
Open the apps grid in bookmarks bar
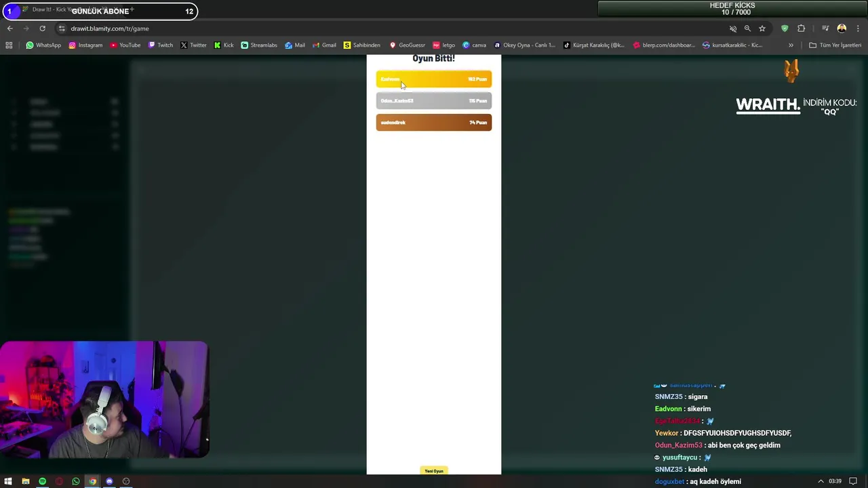(x=9, y=45)
